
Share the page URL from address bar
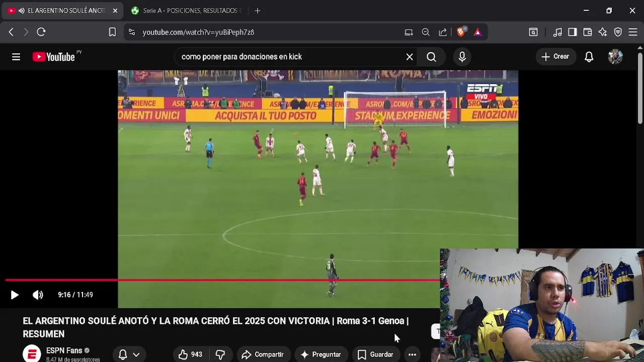(443, 32)
